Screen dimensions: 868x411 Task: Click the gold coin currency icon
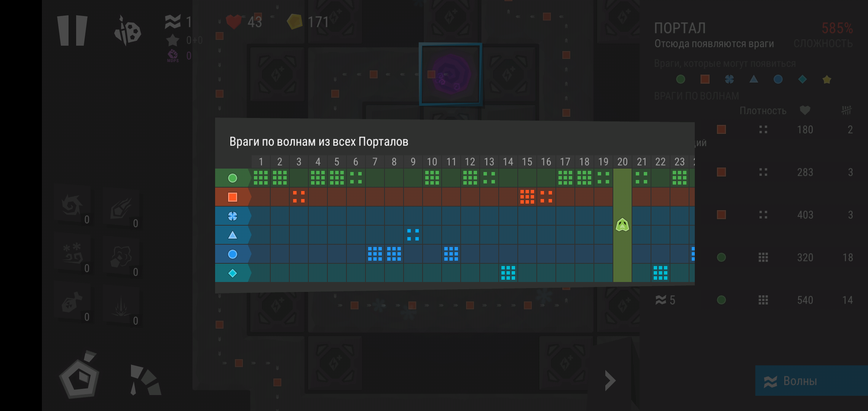294,22
